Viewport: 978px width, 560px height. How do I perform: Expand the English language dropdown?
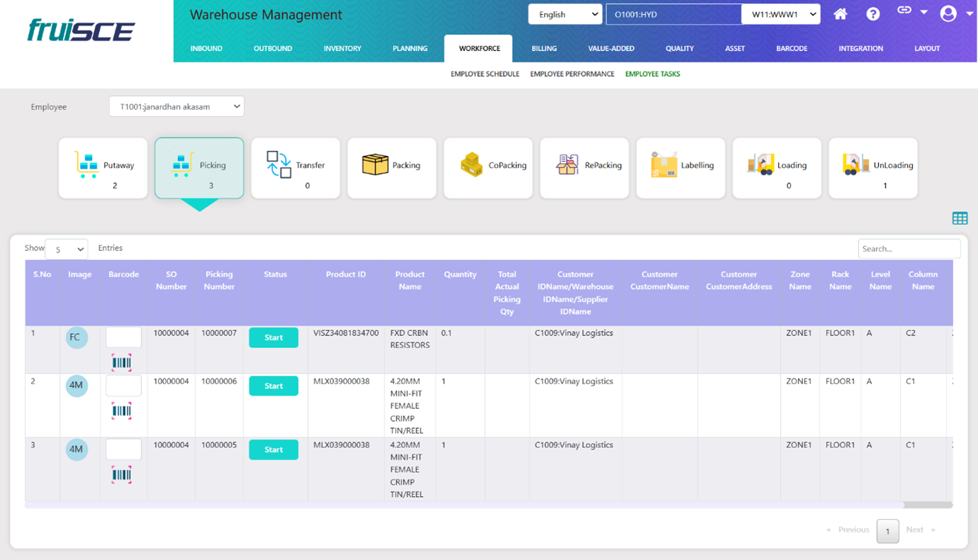[x=565, y=14]
